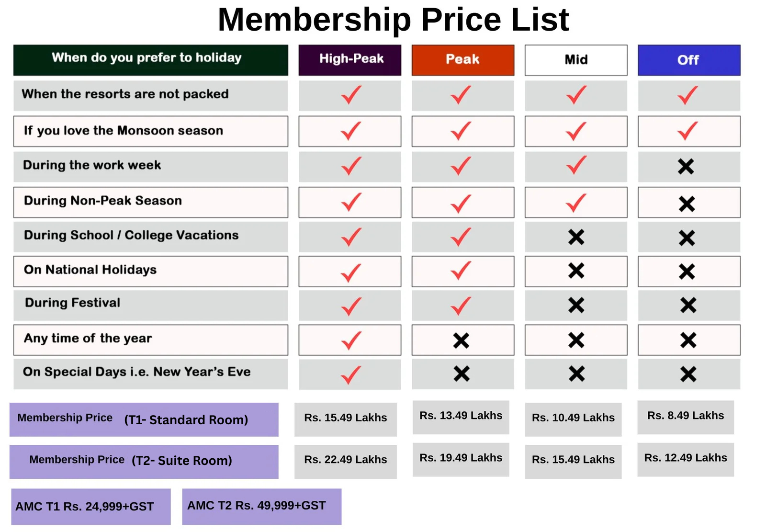Click Off checkmark for Monsoon season row

coord(687,131)
